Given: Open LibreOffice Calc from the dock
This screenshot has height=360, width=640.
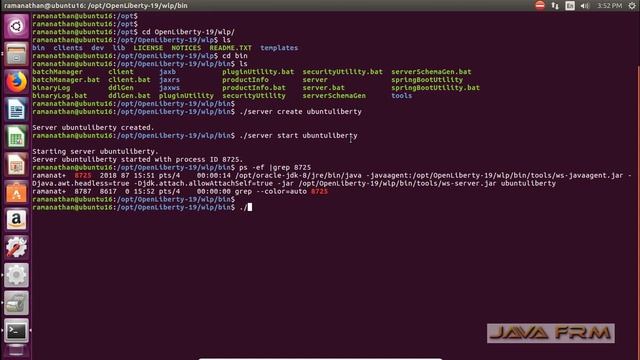Looking at the screenshot, I should coord(16,137).
